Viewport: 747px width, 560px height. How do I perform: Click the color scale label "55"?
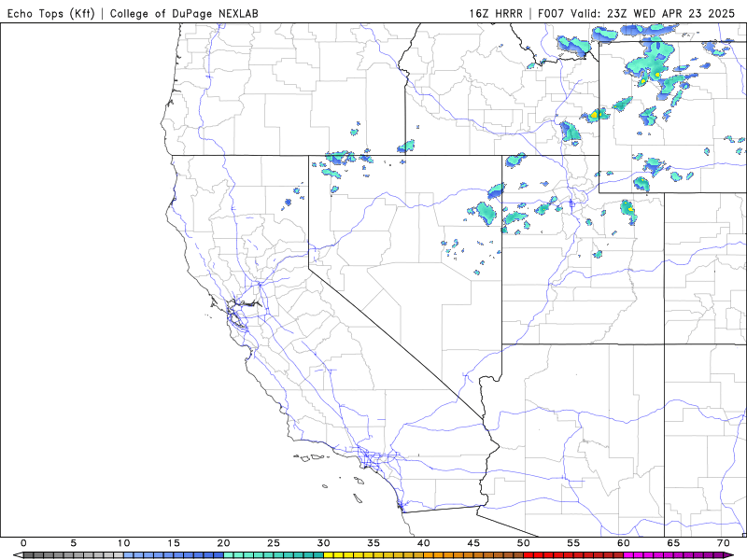tap(573, 543)
